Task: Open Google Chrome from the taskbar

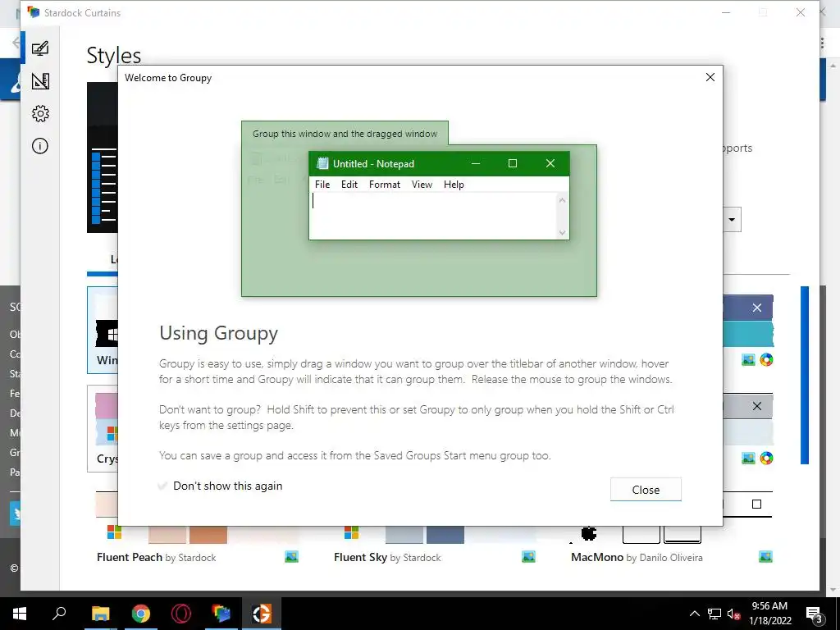Action: (x=141, y=614)
